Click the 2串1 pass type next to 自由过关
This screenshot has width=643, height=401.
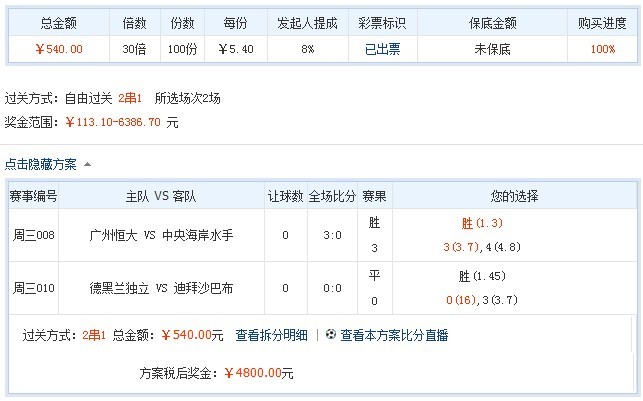(x=130, y=98)
